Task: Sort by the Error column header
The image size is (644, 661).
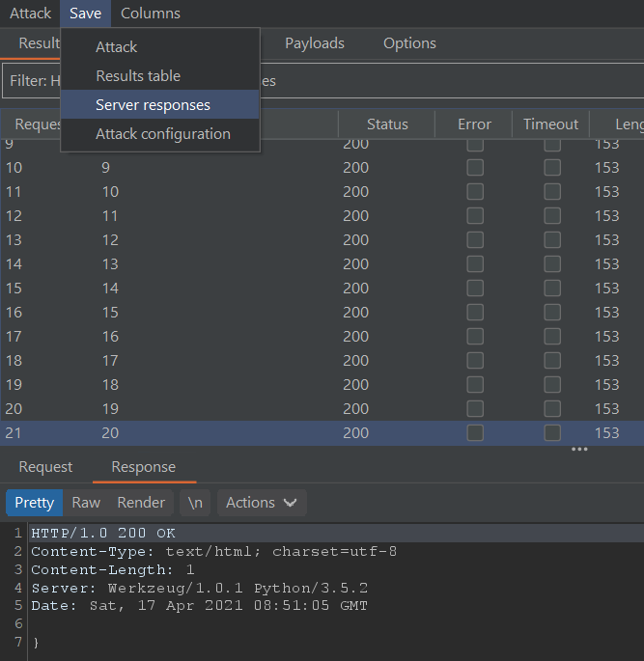Action: pos(474,124)
